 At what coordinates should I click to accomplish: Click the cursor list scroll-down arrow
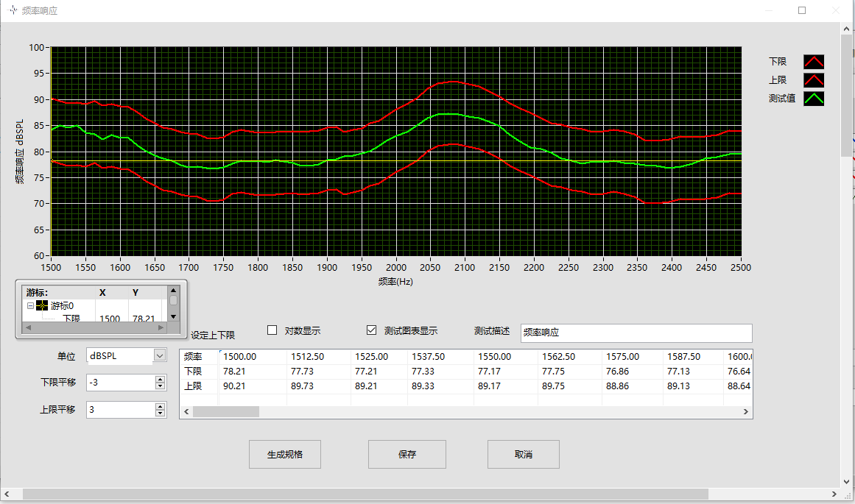click(x=173, y=316)
